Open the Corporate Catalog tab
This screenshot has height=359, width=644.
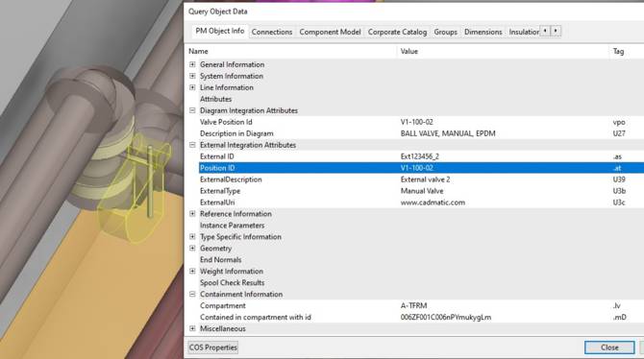397,32
